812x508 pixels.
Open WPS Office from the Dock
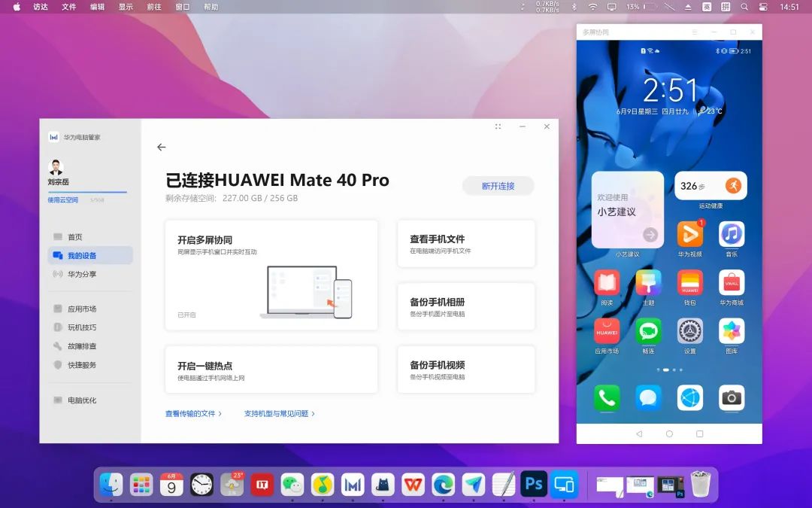[414, 485]
